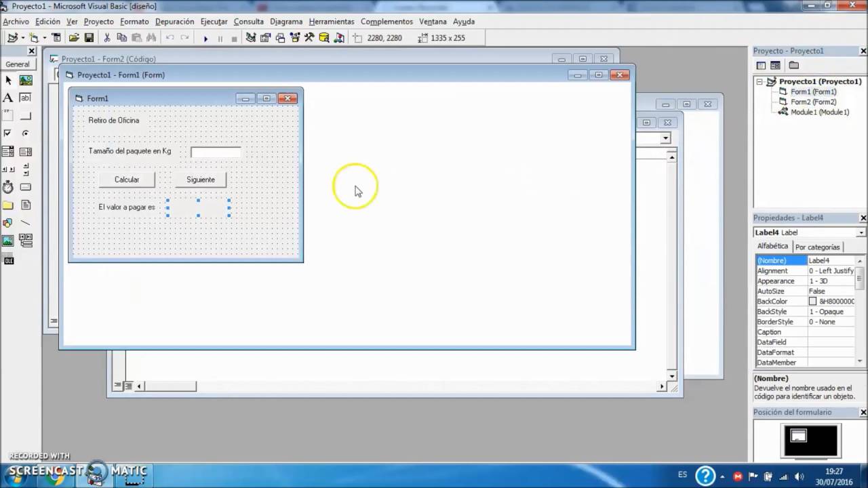Screen dimensions: 868x488
Task: Select the TextBox (ab|) control tool
Action: pyautogui.click(x=26, y=98)
